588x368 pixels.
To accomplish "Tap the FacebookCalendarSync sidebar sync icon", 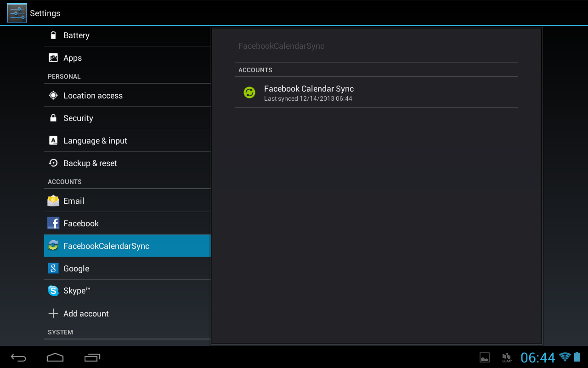I will click(x=53, y=246).
